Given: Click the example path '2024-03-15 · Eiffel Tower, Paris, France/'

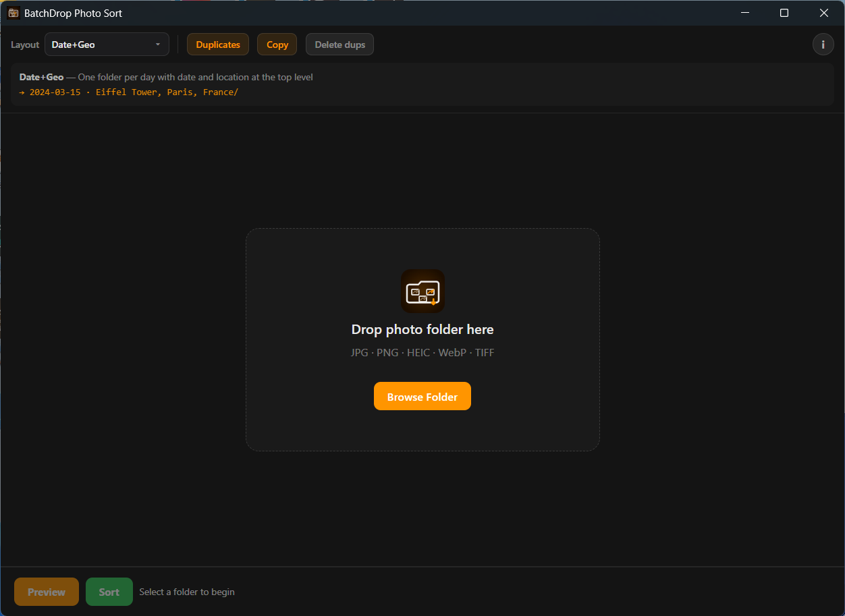Looking at the screenshot, I should point(134,92).
